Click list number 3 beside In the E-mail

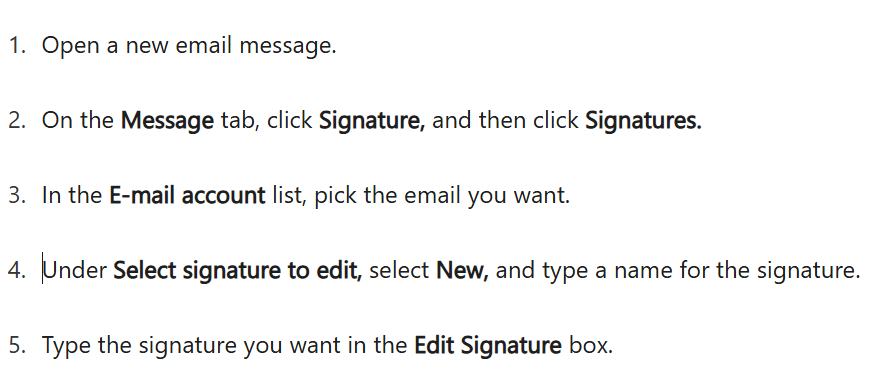click(x=17, y=195)
